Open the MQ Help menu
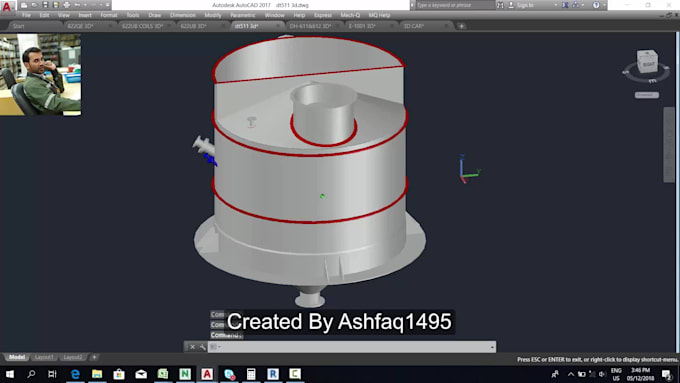The width and height of the screenshot is (680, 383). 379,15
